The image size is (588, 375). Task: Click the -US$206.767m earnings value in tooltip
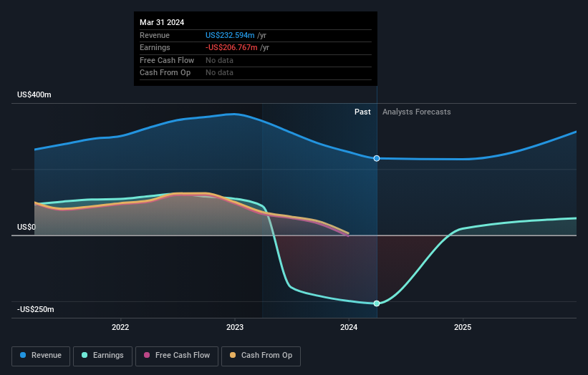pyautogui.click(x=231, y=47)
